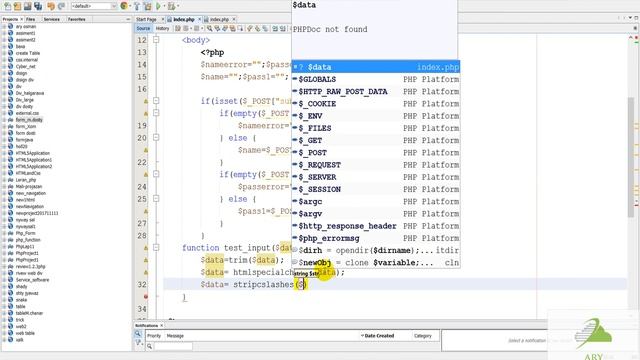The width and height of the screenshot is (640, 360).
Task: Click the warning marker beside function test_input
Action: pos(145,248)
